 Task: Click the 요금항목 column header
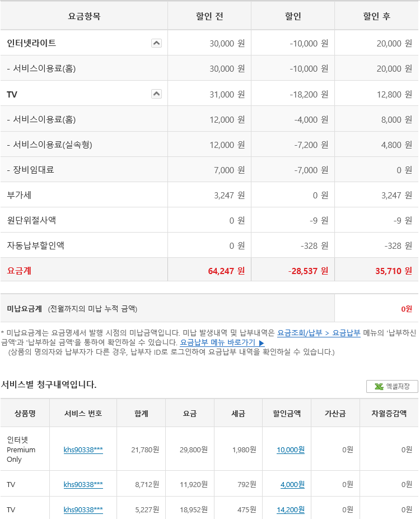[x=84, y=16]
